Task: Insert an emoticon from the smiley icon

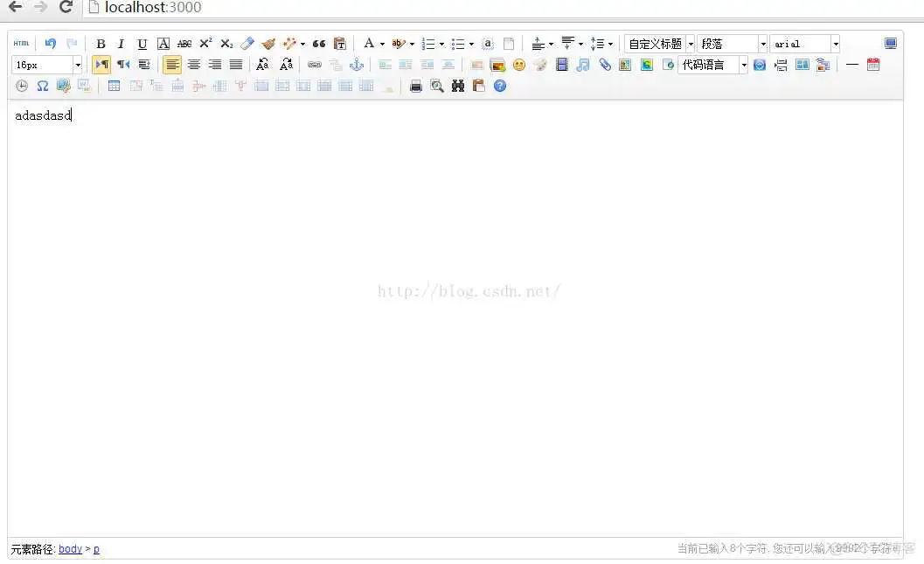Action: pyautogui.click(x=519, y=64)
